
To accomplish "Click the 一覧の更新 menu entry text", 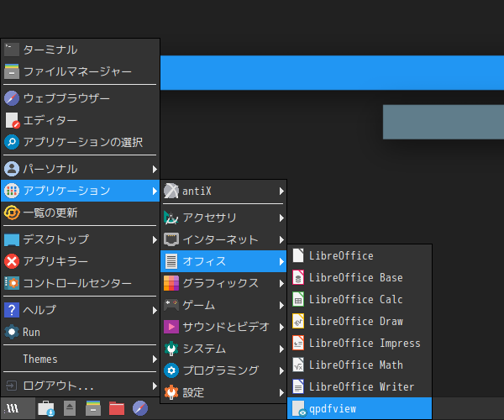I will (50, 213).
